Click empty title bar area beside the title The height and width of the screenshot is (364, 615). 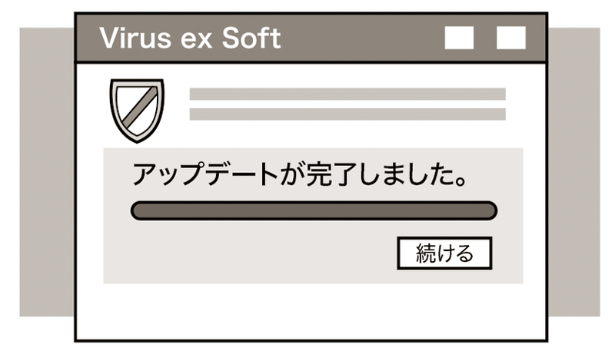tap(361, 38)
